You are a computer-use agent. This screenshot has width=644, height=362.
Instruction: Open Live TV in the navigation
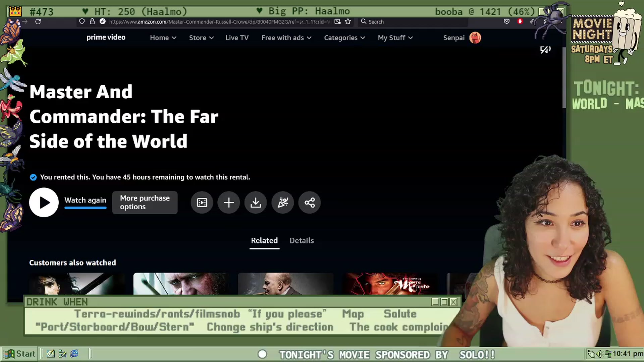237,38
